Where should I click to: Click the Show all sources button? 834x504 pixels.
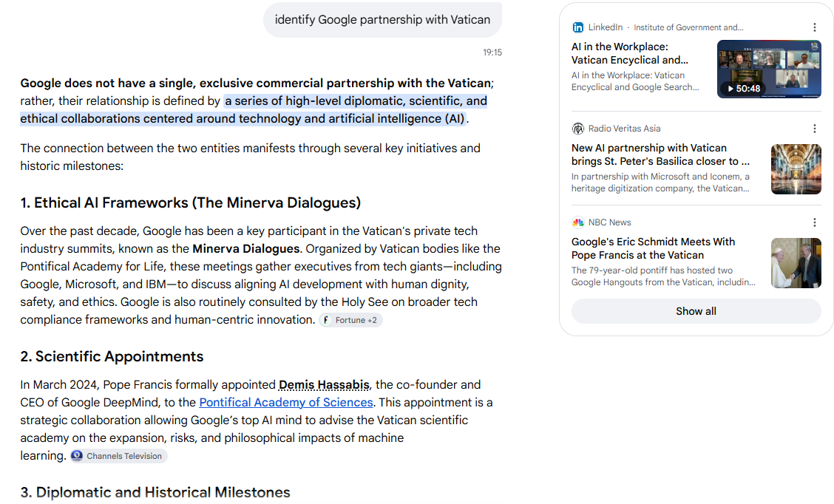coord(696,312)
